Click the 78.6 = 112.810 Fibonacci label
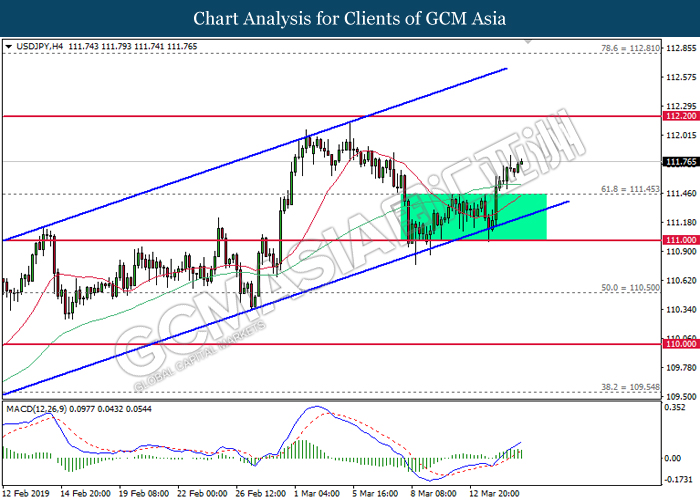700x500 pixels. pyautogui.click(x=630, y=48)
